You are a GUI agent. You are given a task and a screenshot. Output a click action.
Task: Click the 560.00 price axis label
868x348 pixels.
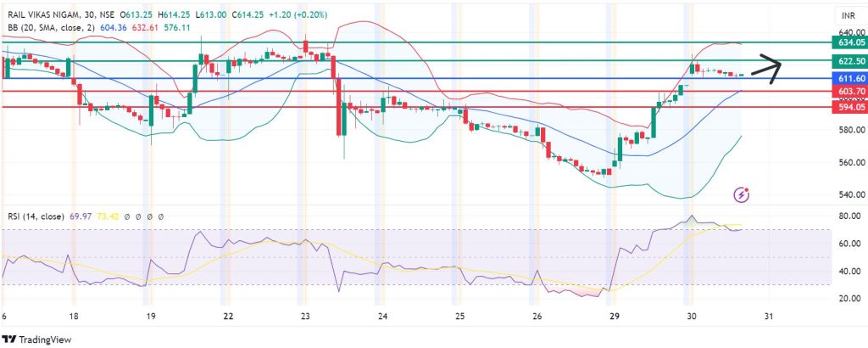(851, 163)
